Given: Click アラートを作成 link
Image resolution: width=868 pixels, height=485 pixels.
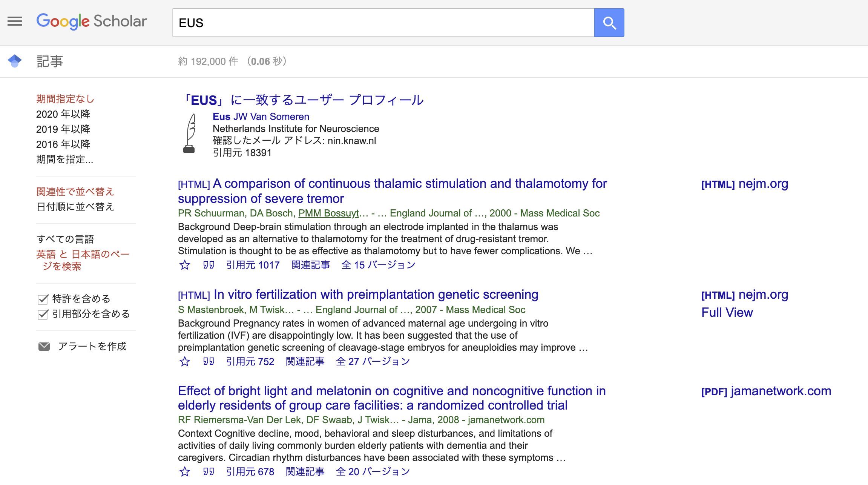Looking at the screenshot, I should (92, 346).
